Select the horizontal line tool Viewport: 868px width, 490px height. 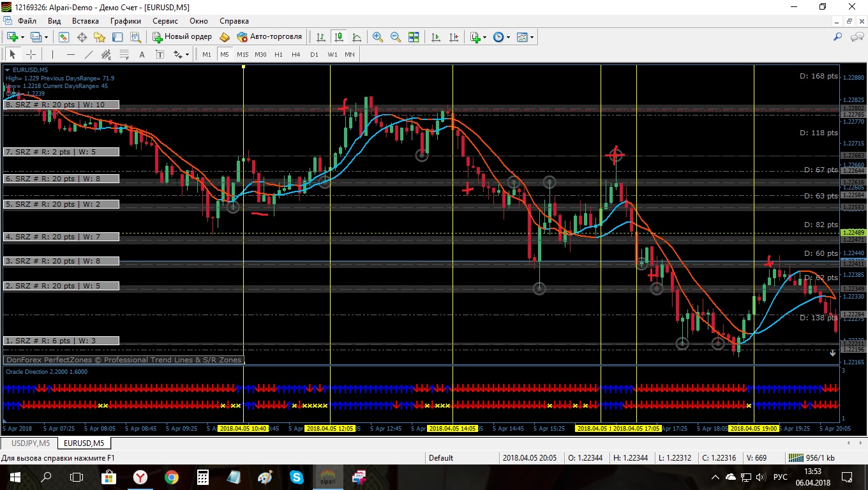point(70,54)
